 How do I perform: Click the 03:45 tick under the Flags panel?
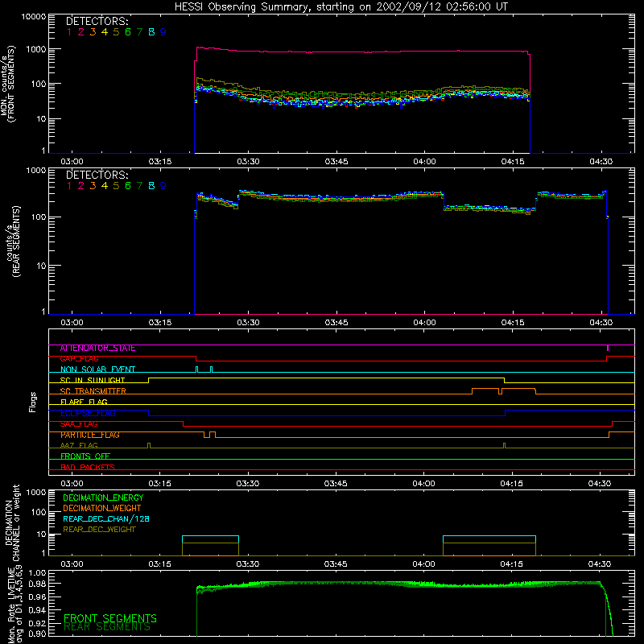click(x=336, y=484)
